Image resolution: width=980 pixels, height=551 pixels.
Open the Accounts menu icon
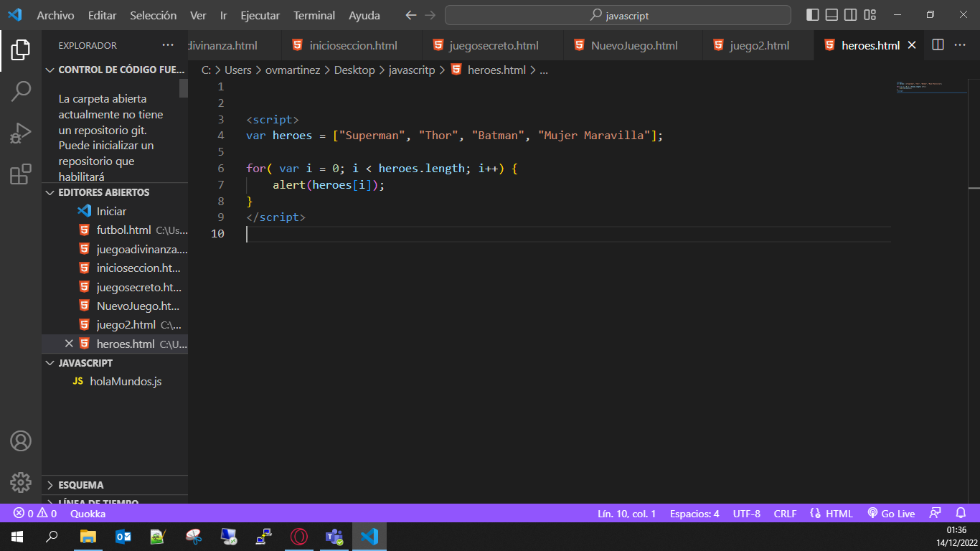[21, 441]
